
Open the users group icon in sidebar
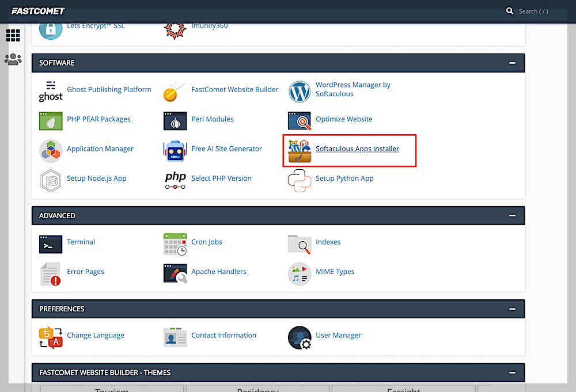click(x=13, y=59)
